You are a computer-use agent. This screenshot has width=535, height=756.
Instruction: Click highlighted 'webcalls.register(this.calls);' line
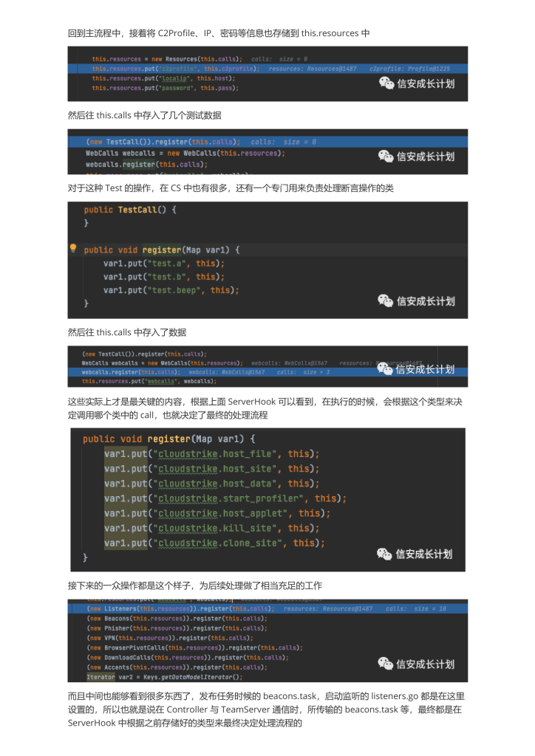267,372
